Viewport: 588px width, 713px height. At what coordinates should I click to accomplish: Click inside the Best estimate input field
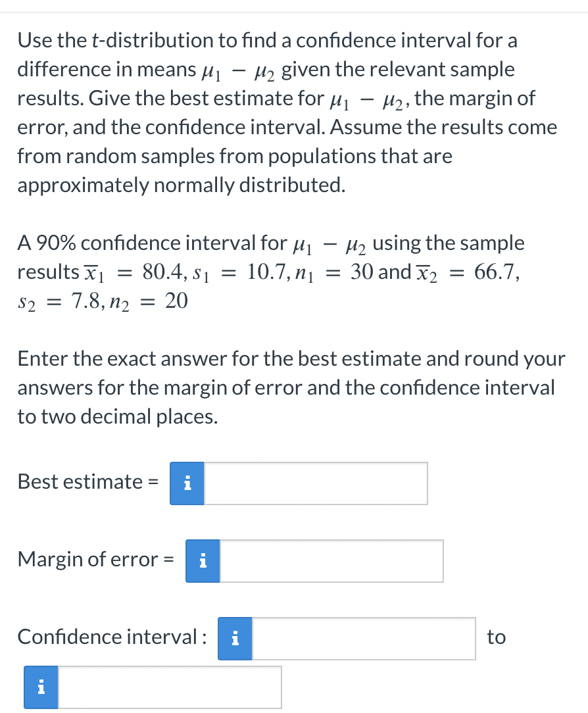[x=316, y=483]
